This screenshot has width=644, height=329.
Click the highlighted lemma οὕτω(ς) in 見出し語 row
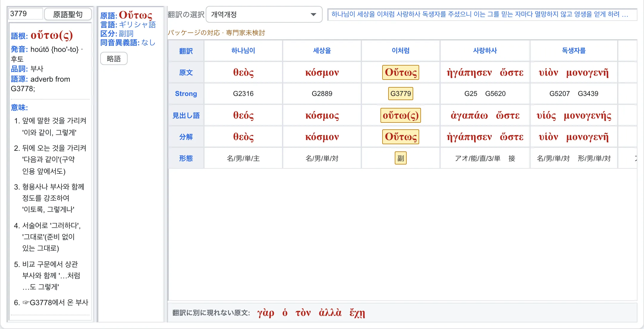point(401,115)
